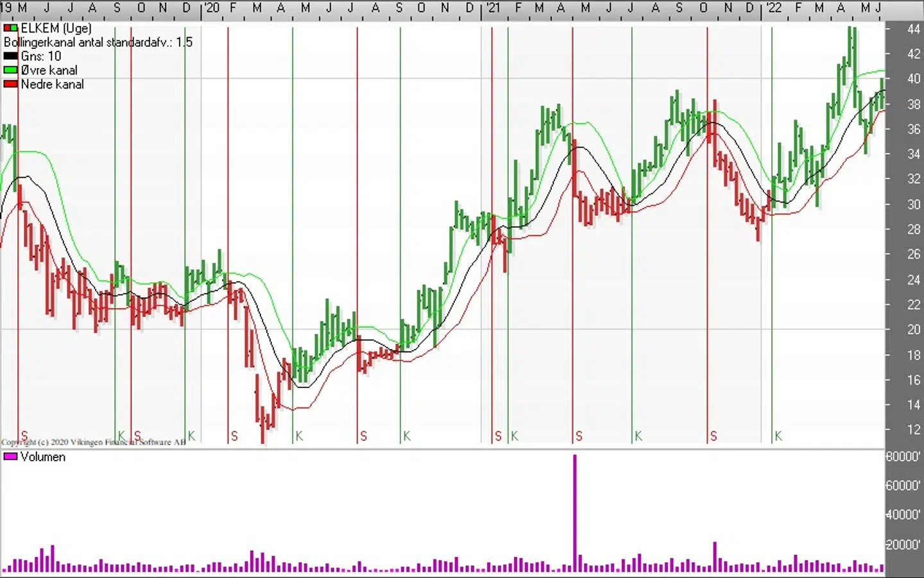
Task: Click the '20 year label on time axis
Action: pos(212,8)
